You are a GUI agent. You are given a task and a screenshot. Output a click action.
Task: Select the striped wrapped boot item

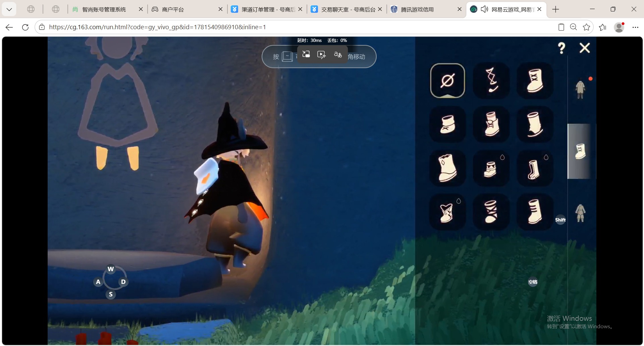coord(491,212)
